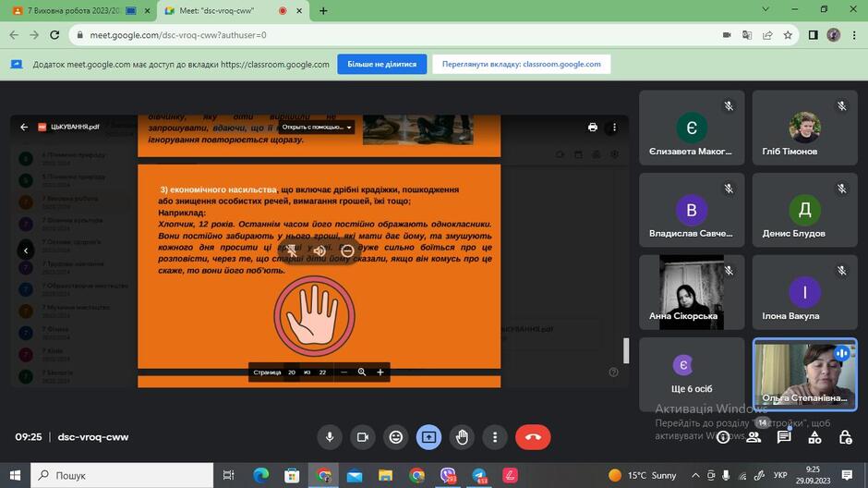The width and height of the screenshot is (868, 488).
Task: Open chat with everyone
Action: (784, 437)
